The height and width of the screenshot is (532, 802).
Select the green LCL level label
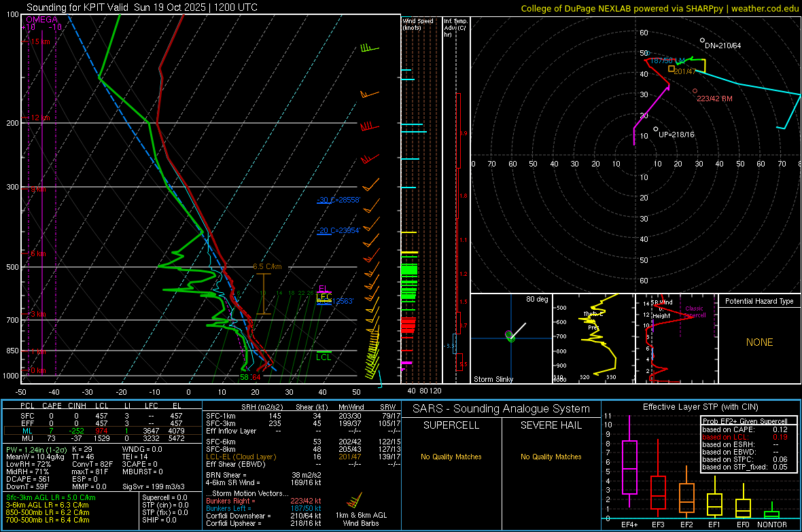point(324,357)
